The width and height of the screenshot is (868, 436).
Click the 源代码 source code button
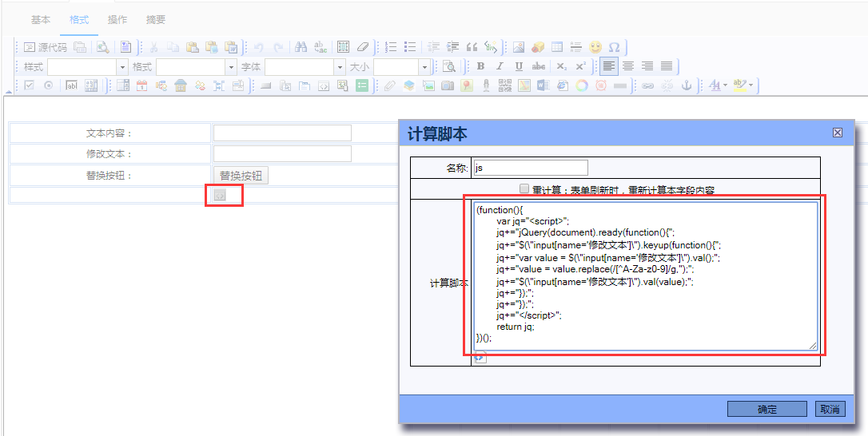pyautogui.click(x=46, y=47)
